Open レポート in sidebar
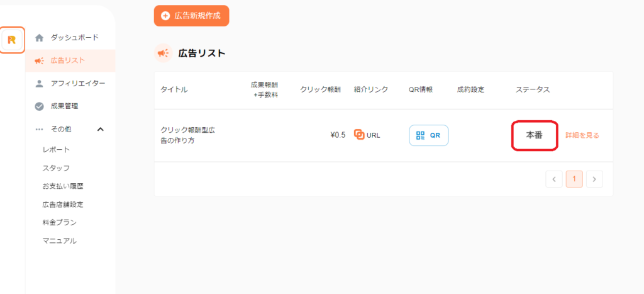The width and height of the screenshot is (644, 294). tap(56, 150)
